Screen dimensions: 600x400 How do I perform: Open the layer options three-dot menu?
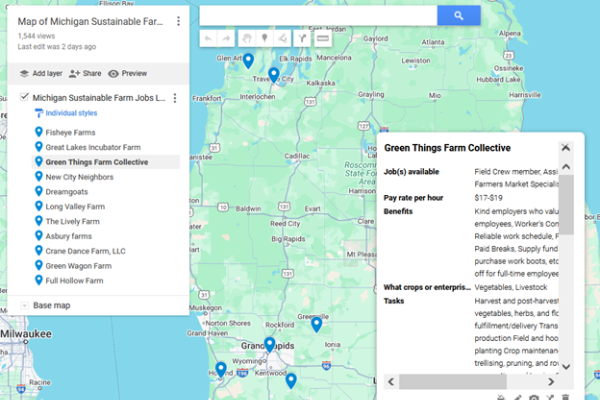(175, 98)
